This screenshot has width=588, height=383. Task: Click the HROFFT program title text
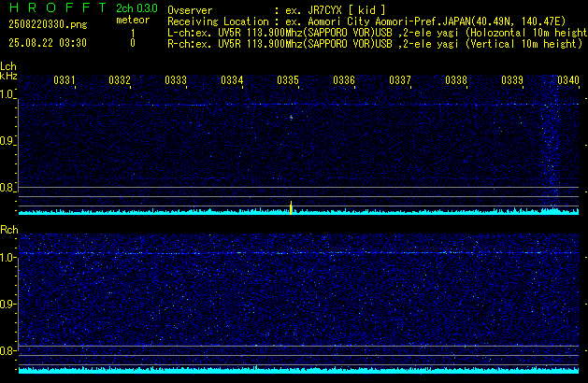pyautogui.click(x=58, y=7)
